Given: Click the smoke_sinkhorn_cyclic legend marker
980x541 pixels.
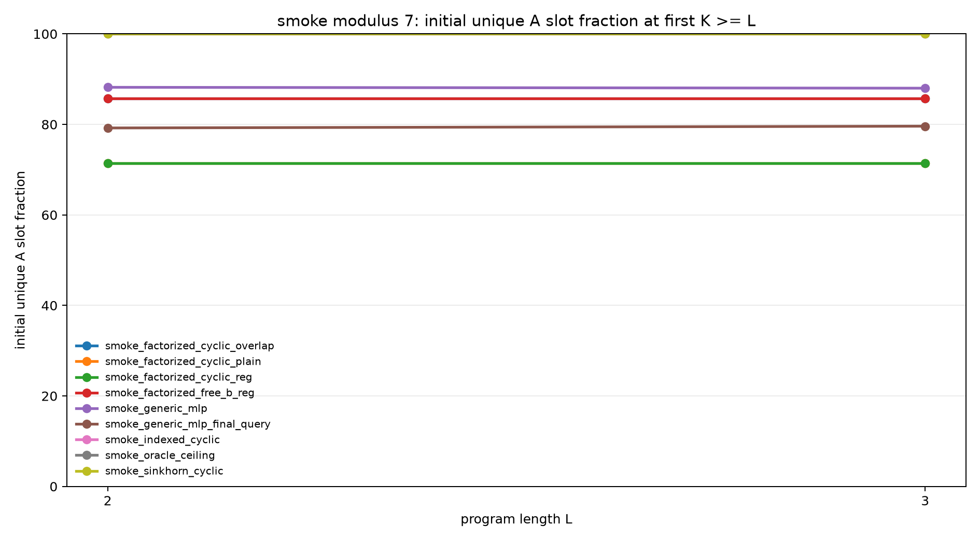Looking at the screenshot, I should click(87, 471).
